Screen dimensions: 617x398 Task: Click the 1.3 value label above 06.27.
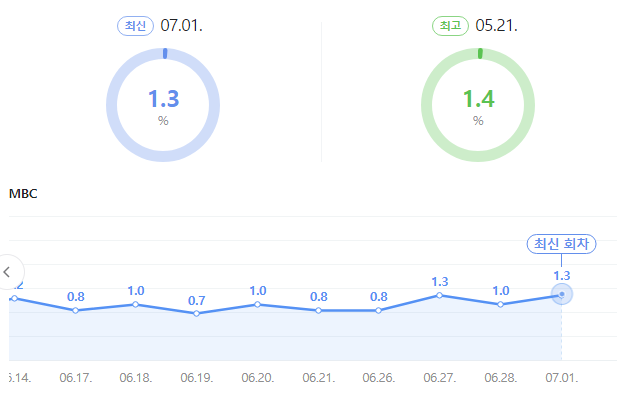tap(440, 282)
